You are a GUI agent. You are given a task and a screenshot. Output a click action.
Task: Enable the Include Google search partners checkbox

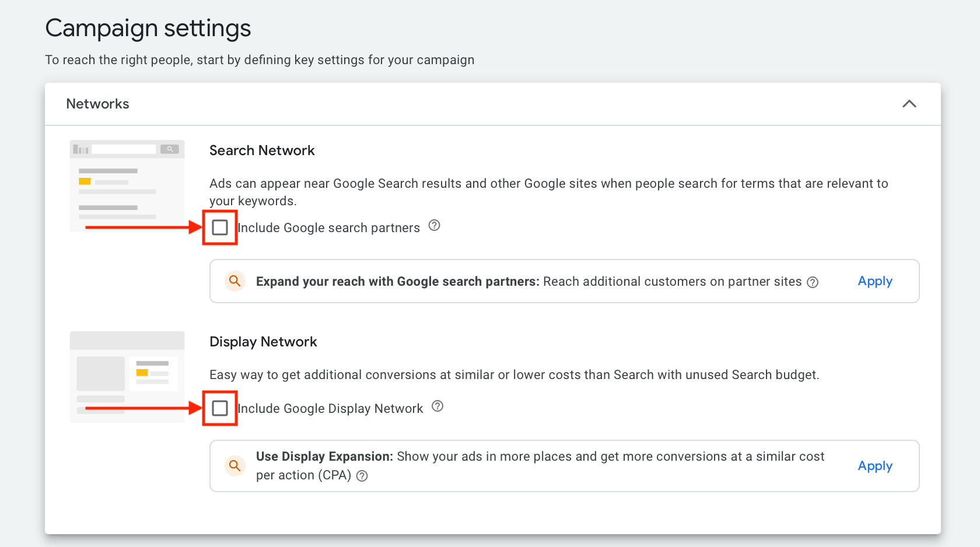(219, 227)
